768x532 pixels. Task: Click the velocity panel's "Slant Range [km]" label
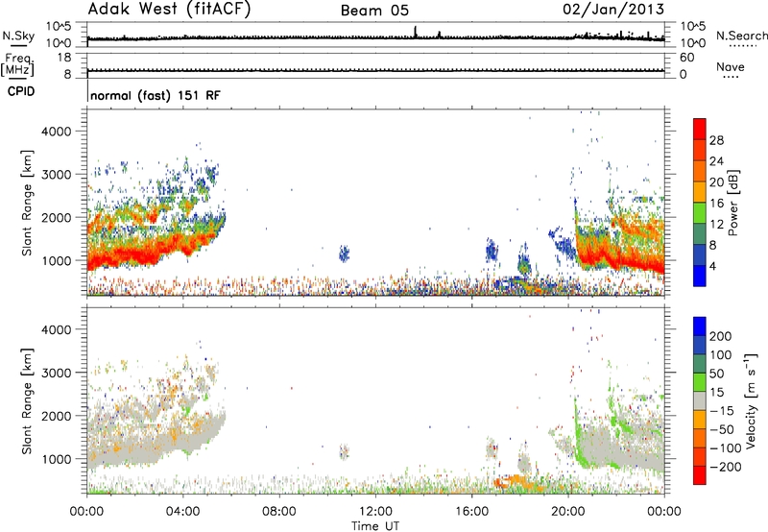(27, 401)
